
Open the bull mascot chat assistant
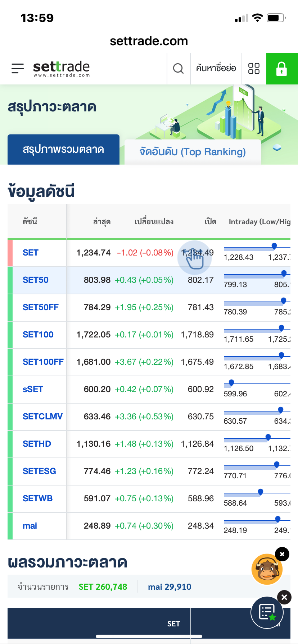[x=267, y=569]
